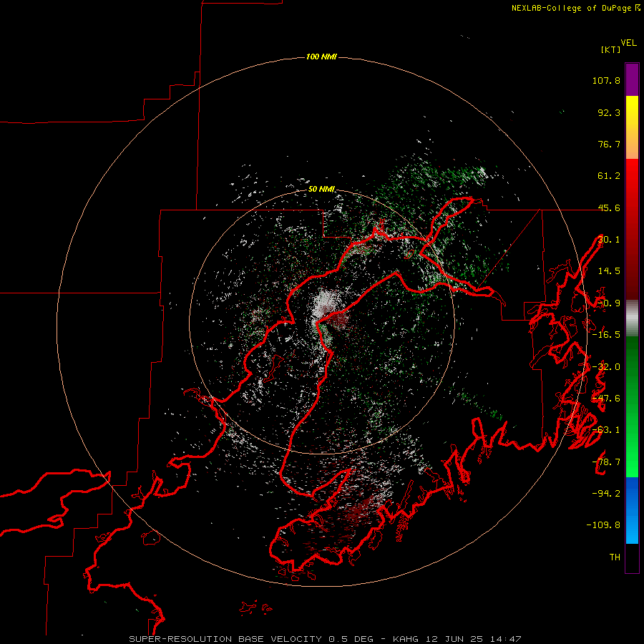Click the 30.1 velocity scale value
The image size is (644, 644).
click(609, 240)
